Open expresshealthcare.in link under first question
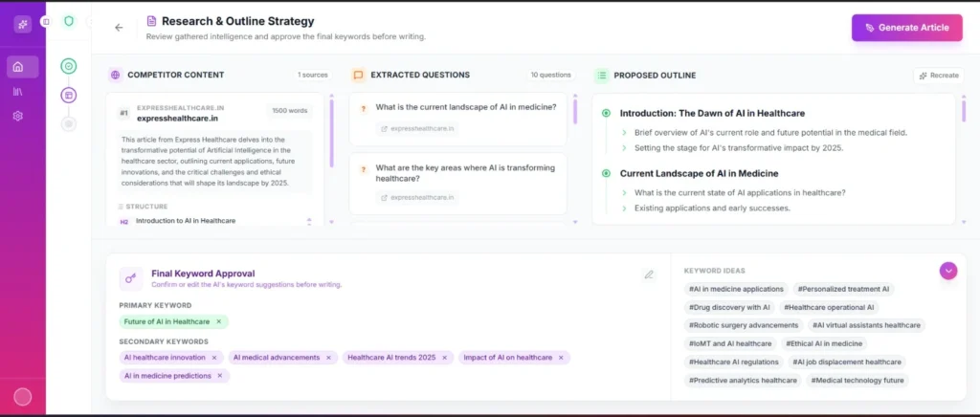This screenshot has height=417, width=980. click(417, 128)
